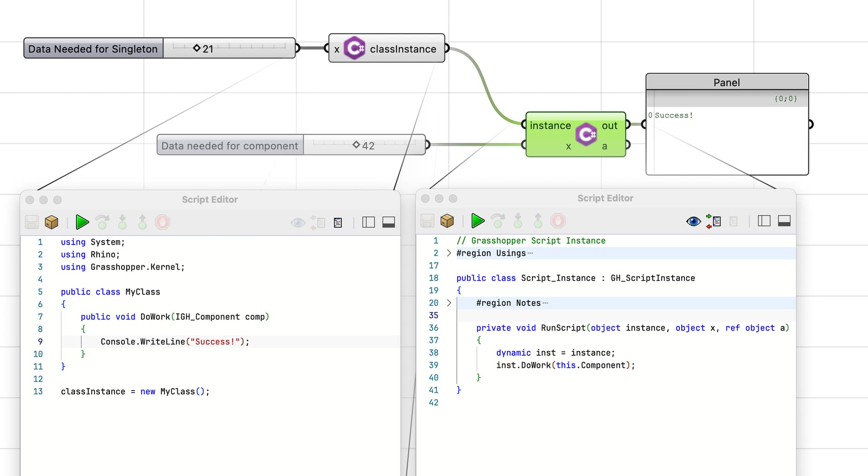Click Step Out in the Script_Instance editor toolbar
This screenshot has height=476, width=868.
click(x=538, y=221)
